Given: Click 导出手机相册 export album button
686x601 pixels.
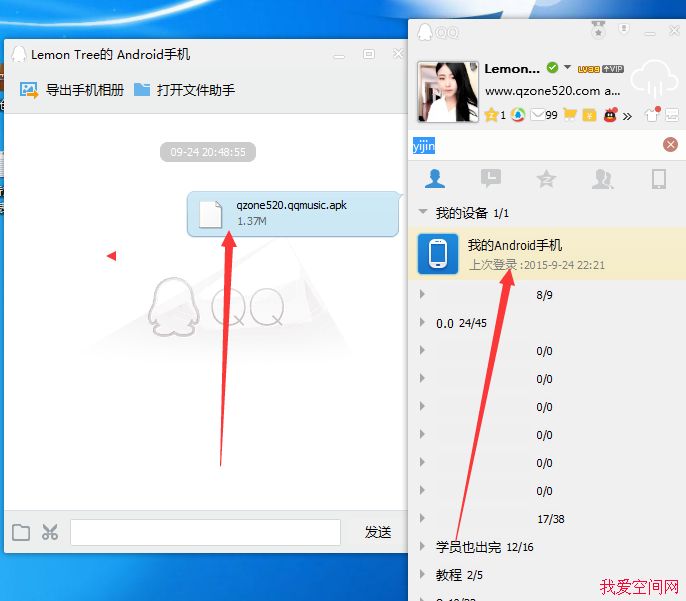Looking at the screenshot, I should (x=73, y=90).
